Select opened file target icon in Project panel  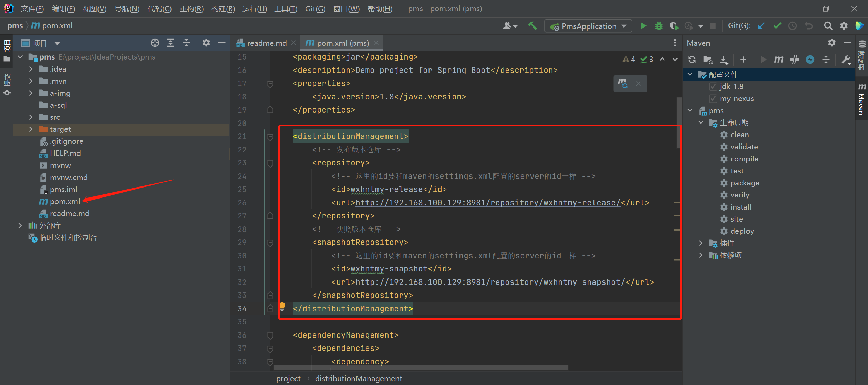click(x=155, y=43)
